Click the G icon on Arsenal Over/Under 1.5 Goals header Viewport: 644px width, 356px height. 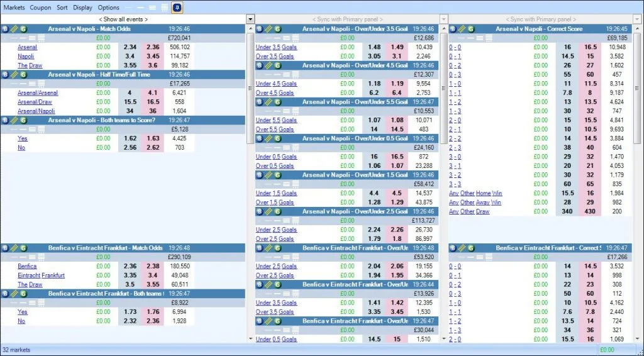point(277,175)
